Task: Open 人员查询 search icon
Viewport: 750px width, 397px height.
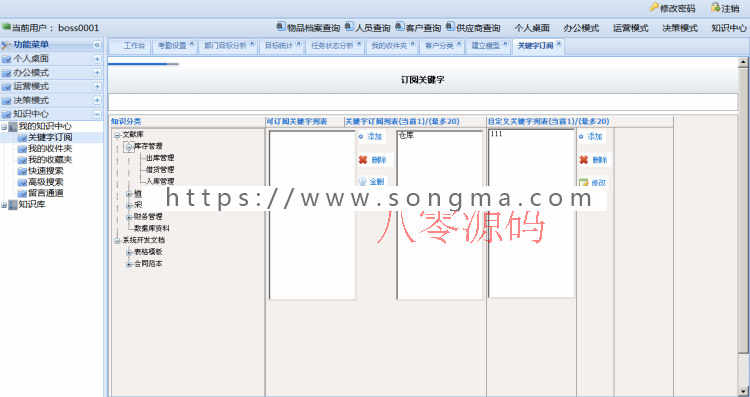Action: pos(350,26)
